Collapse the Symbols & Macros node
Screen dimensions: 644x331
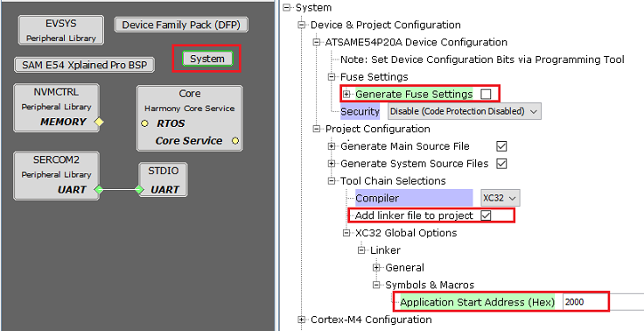pyautogui.click(x=376, y=285)
